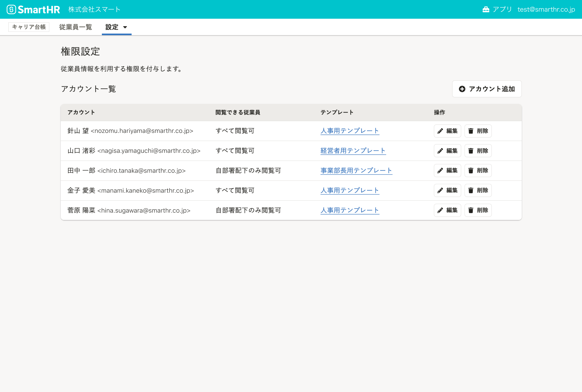The image size is (582, 392).
Task: Click the pencil edit icon for 金子 愛美
Action: [440, 191]
